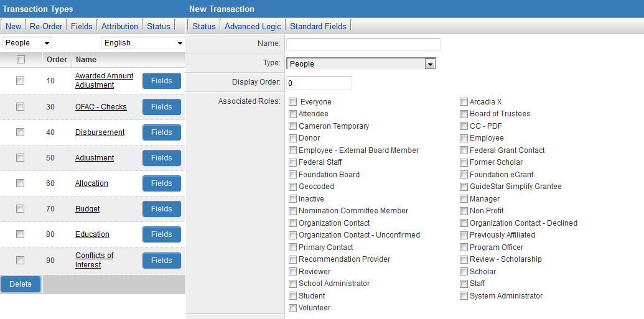Image resolution: width=644 pixels, height=319 pixels.
Task: Open the Type dropdown showing People
Action: click(361, 63)
